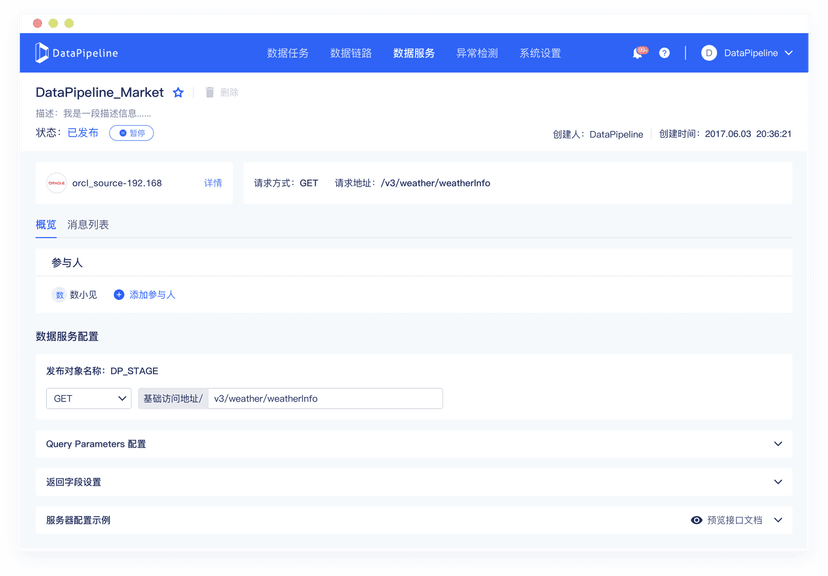The image size is (828, 576).
Task: Pause the published service with 暂停
Action: pos(131,133)
